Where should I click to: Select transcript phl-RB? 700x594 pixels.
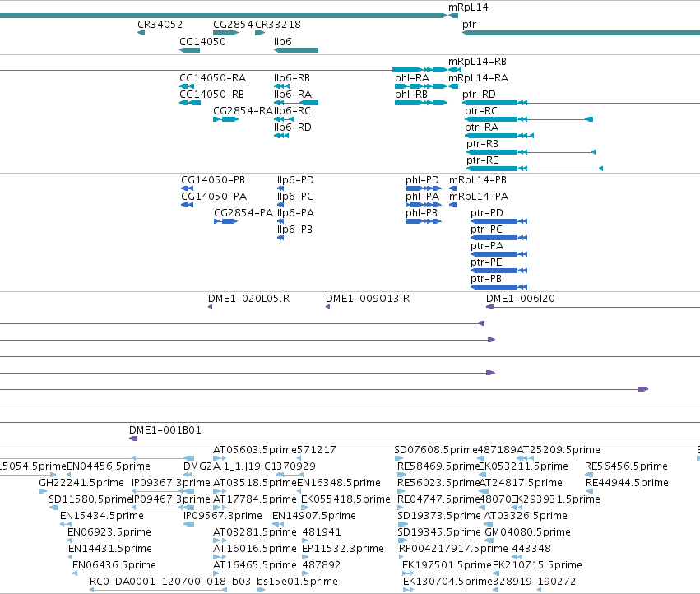click(421, 103)
